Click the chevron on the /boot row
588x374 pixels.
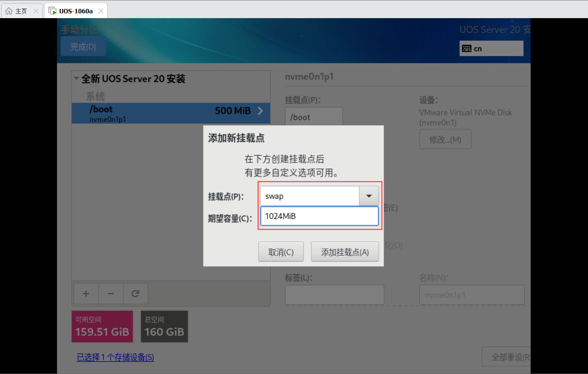[261, 111]
